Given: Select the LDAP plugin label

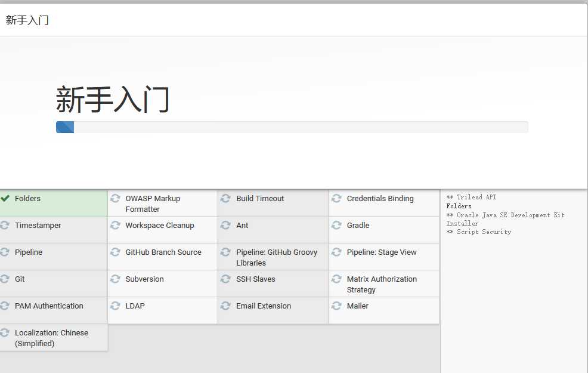Looking at the screenshot, I should pyautogui.click(x=135, y=306).
